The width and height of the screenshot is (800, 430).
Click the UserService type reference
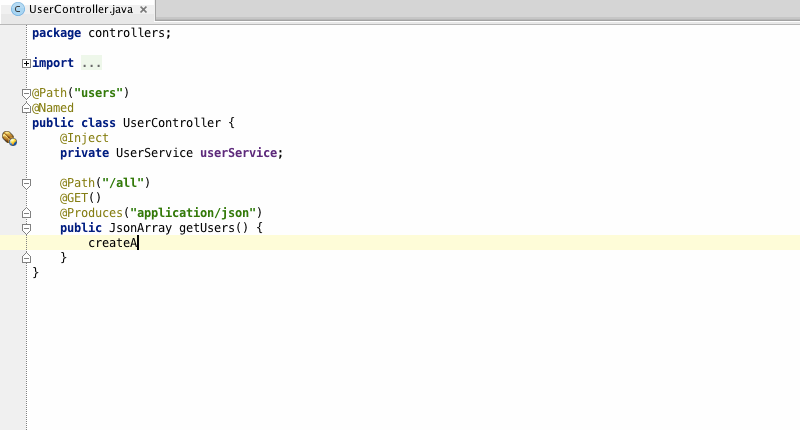coord(153,153)
